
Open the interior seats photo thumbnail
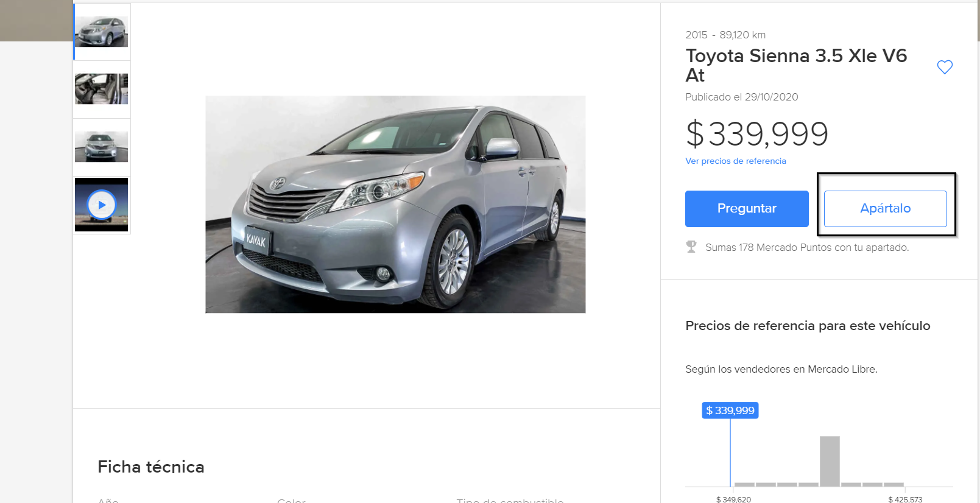102,89
